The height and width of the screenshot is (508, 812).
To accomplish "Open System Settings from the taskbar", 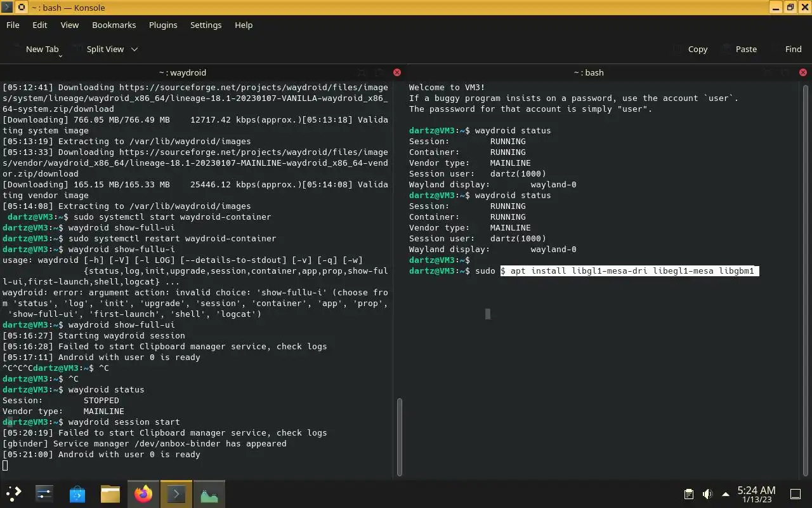I will (x=44, y=493).
